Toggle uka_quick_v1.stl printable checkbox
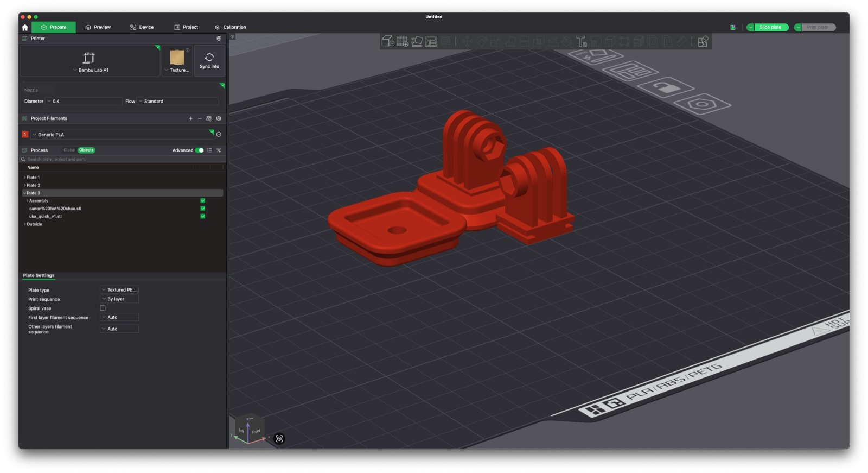 click(203, 216)
